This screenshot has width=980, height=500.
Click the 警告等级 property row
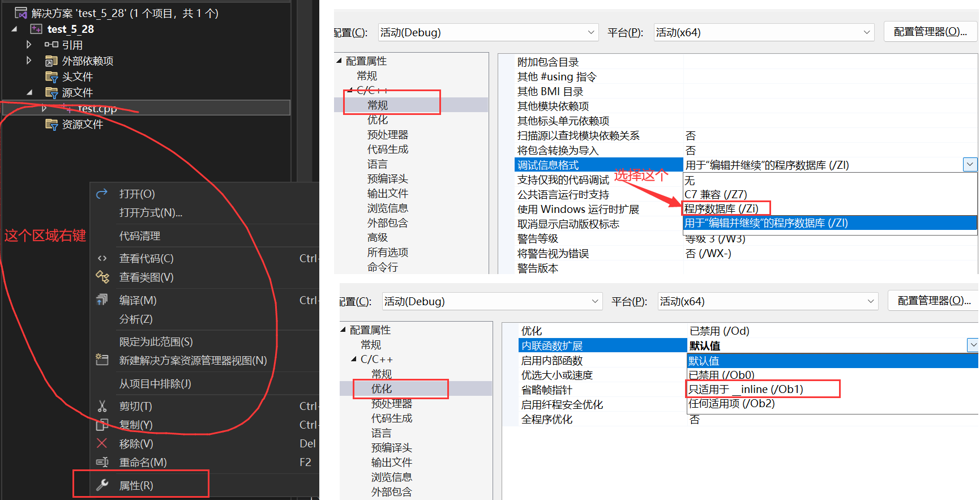[x=746, y=238]
